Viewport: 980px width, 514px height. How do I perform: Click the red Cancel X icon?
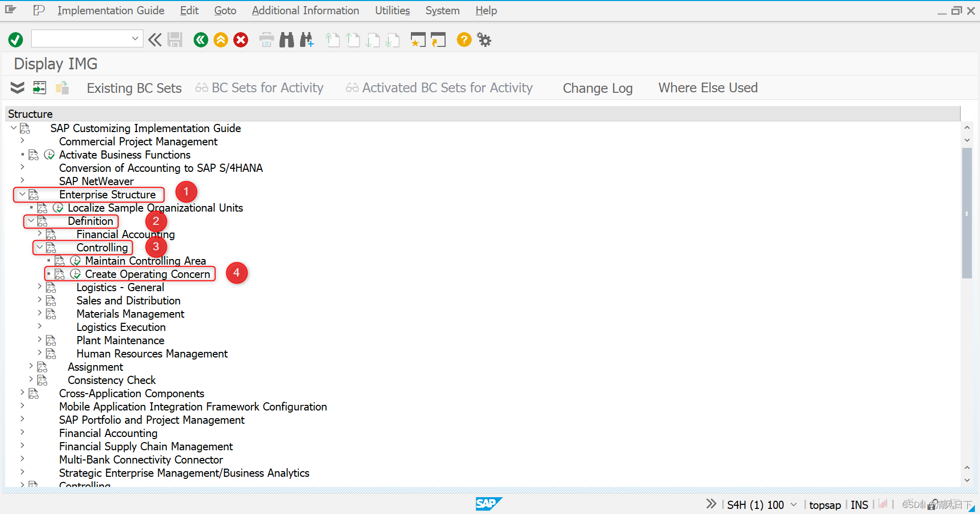241,39
